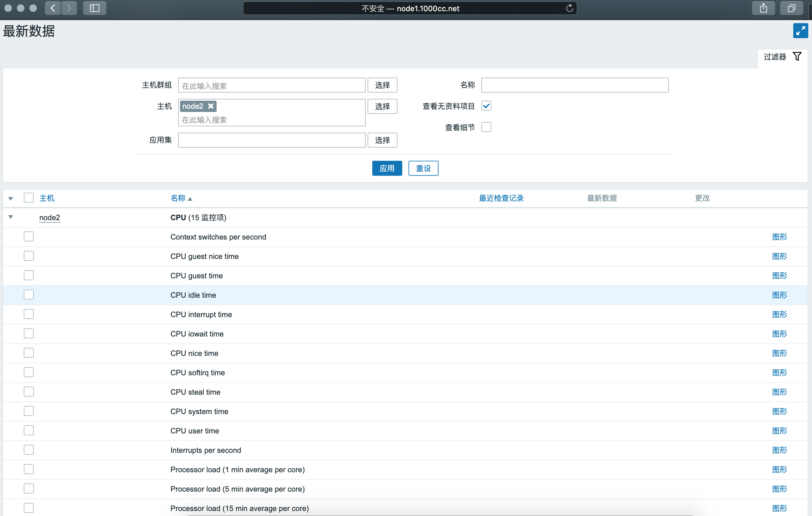Image resolution: width=812 pixels, height=516 pixels.
Task: Collapse the node2 CPU group triangle
Action: (11, 217)
